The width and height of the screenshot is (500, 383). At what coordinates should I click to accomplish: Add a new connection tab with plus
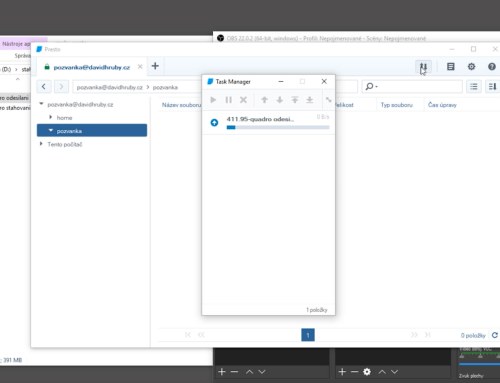coord(155,66)
